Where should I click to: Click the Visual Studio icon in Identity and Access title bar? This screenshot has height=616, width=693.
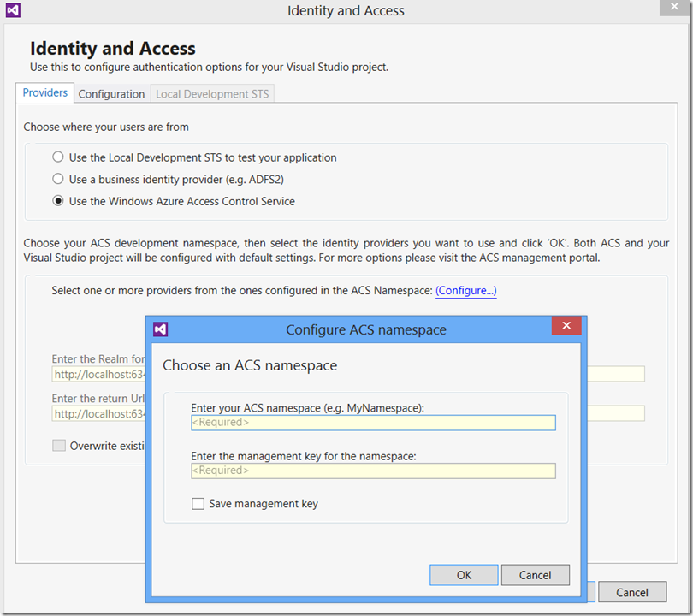[13, 10]
